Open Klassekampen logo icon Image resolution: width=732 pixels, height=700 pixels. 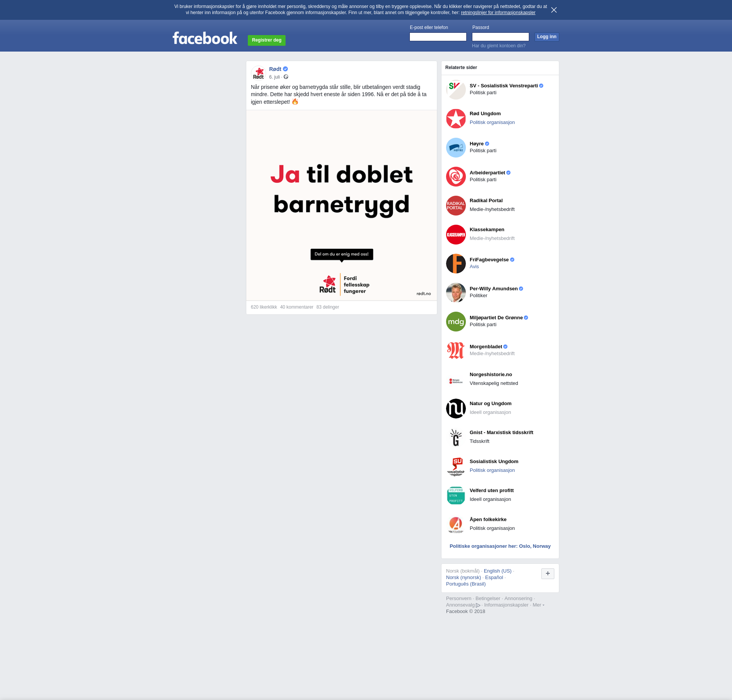pos(456,235)
